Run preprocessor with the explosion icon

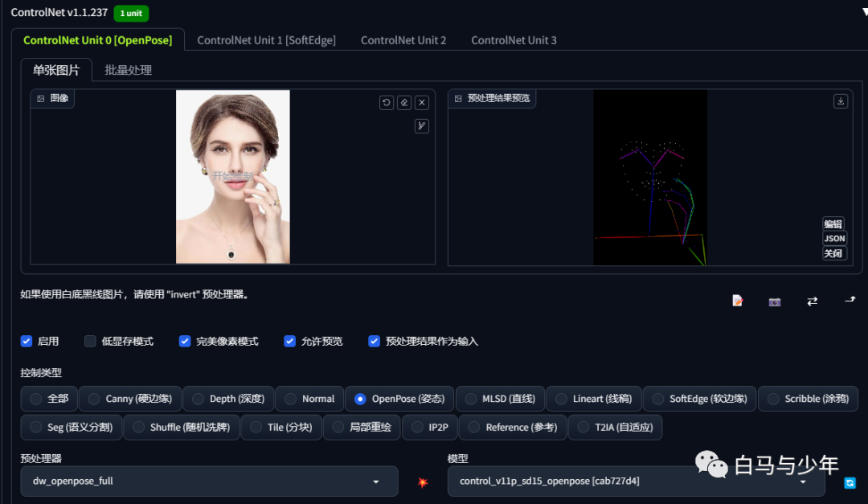click(423, 482)
